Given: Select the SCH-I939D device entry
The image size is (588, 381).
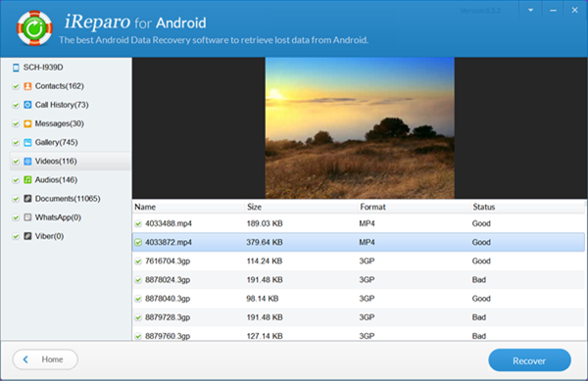Looking at the screenshot, I should (x=43, y=68).
